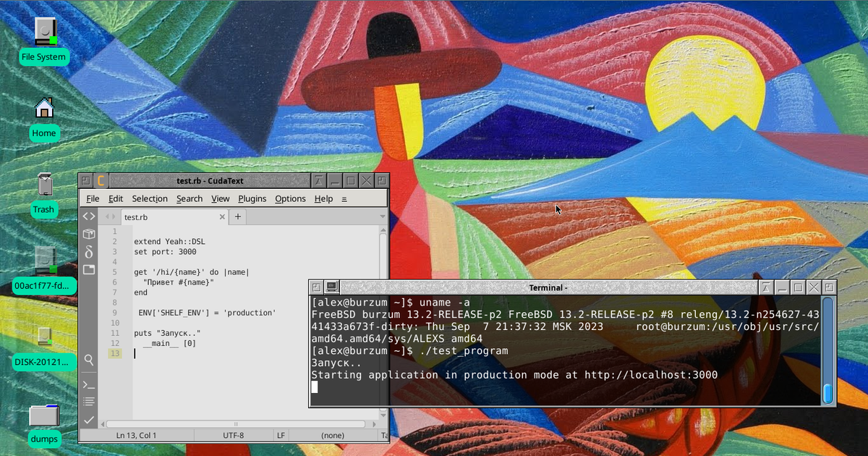Click the 'set port: 3000' code line
Screen dimensions: 868x456
[165, 252]
